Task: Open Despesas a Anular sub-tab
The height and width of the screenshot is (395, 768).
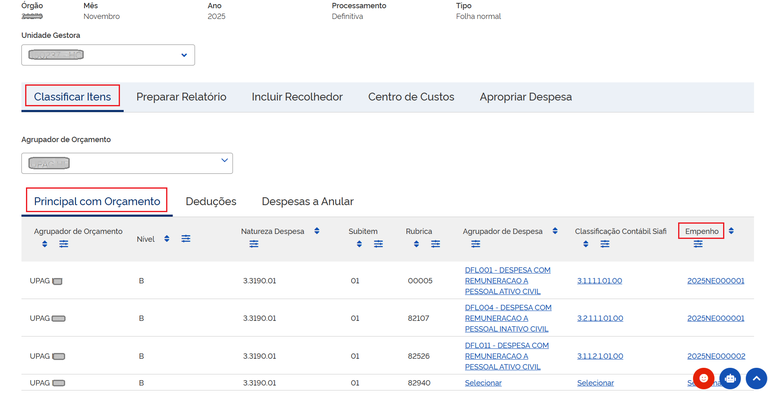Action: pos(308,201)
